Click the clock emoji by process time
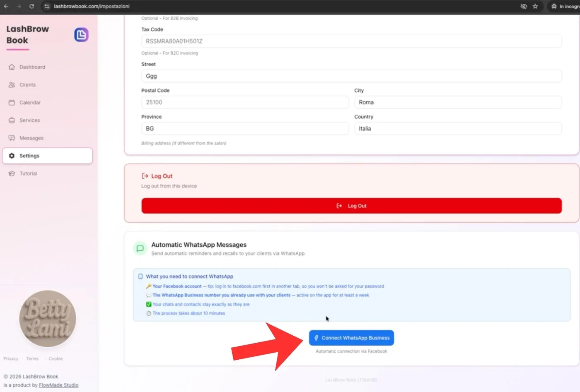This screenshot has width=580, height=392. (x=149, y=313)
